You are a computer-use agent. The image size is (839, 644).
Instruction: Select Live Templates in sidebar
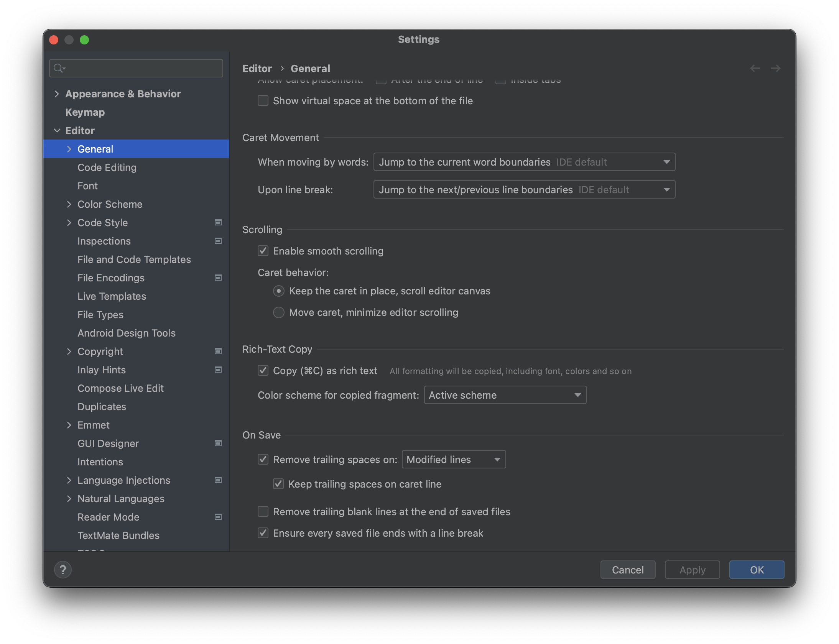(112, 296)
